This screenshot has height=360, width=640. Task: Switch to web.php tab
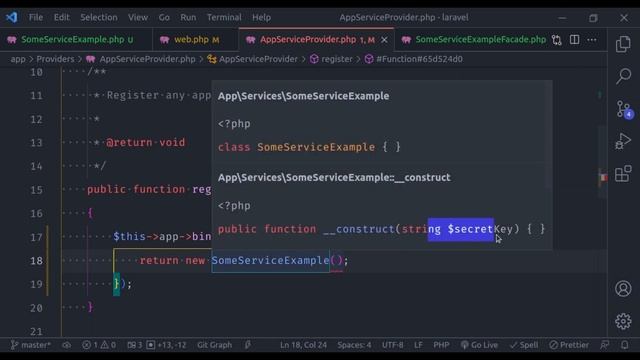click(195, 40)
